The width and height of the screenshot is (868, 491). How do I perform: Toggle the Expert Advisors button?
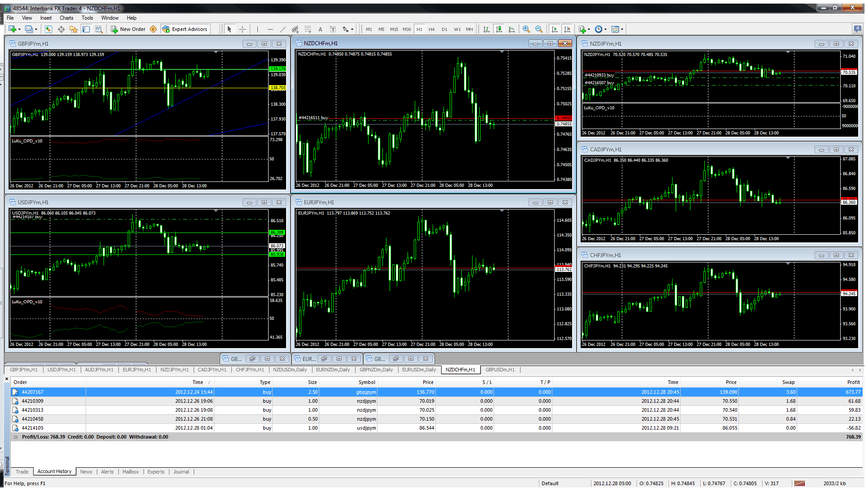(x=185, y=29)
